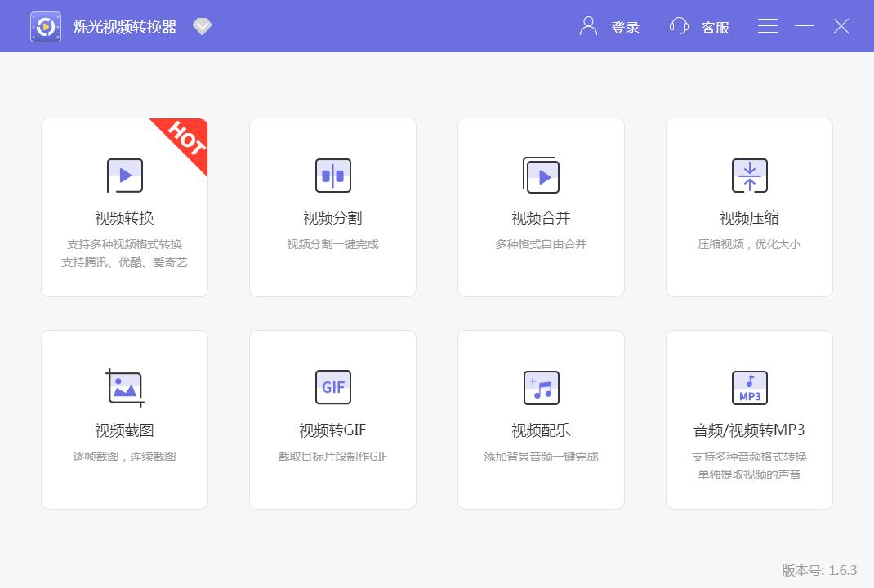The width and height of the screenshot is (874, 588).
Task: Select the GIF conversion icon
Action: point(332,387)
